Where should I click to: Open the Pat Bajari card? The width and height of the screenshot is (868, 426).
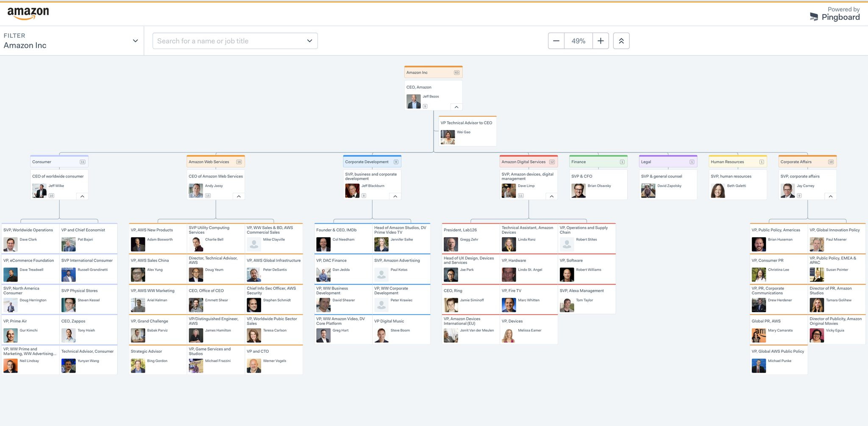88,238
